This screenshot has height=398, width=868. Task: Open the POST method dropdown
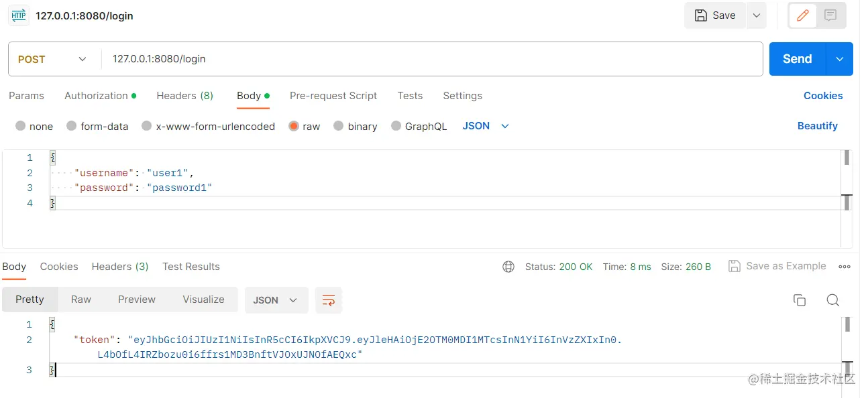(52, 59)
